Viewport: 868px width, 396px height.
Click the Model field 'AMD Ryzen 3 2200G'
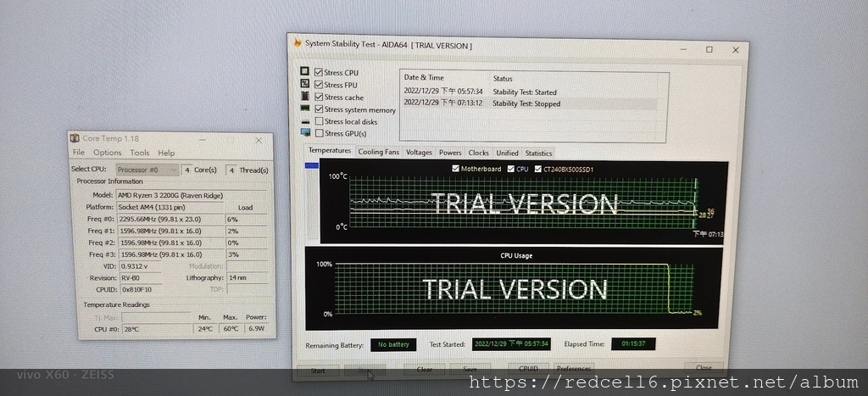click(191, 195)
